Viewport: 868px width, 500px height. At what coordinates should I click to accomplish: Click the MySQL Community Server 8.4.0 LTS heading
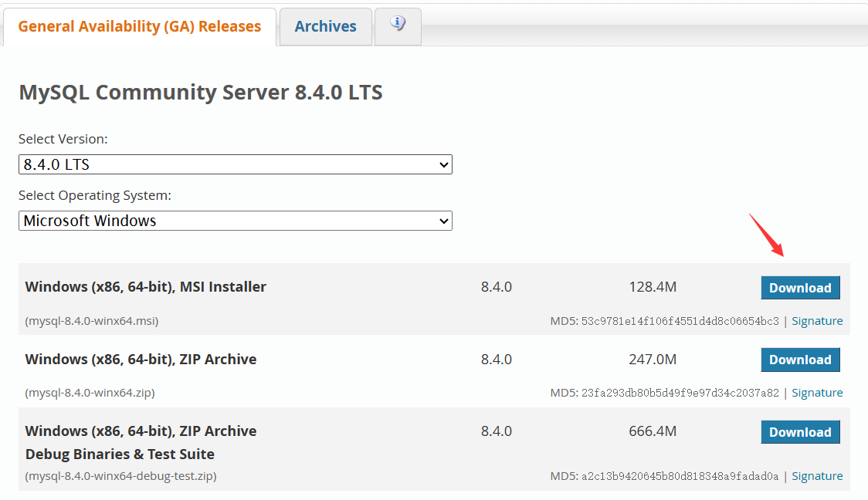[x=201, y=93]
